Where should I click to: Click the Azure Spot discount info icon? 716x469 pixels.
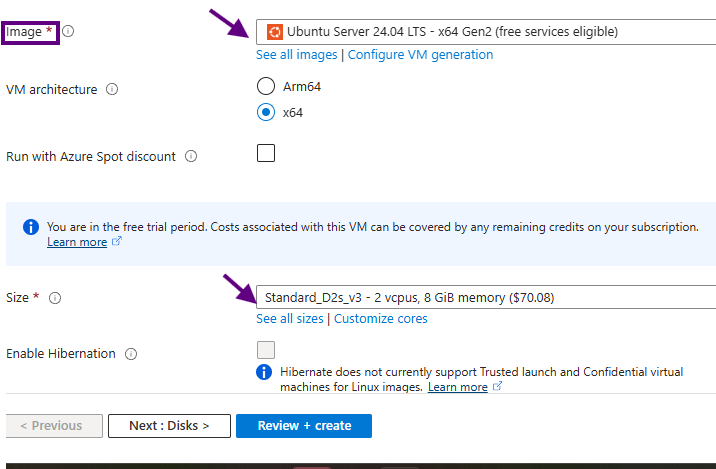pyautogui.click(x=191, y=156)
